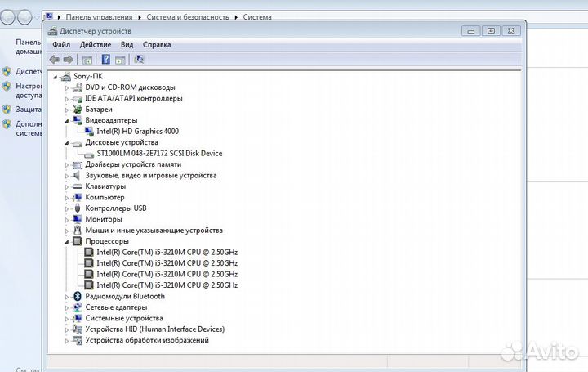Click the Sony-ПК computer root icon

[x=66, y=76]
